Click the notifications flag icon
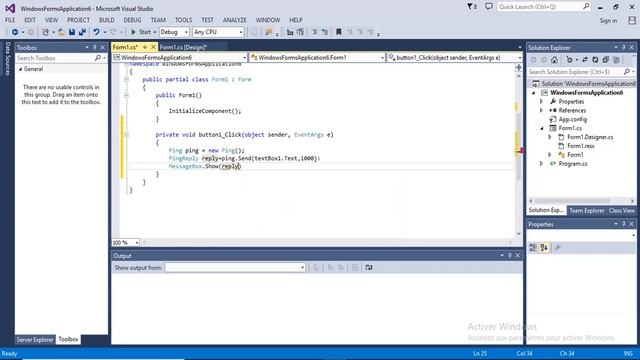 tap(471, 7)
